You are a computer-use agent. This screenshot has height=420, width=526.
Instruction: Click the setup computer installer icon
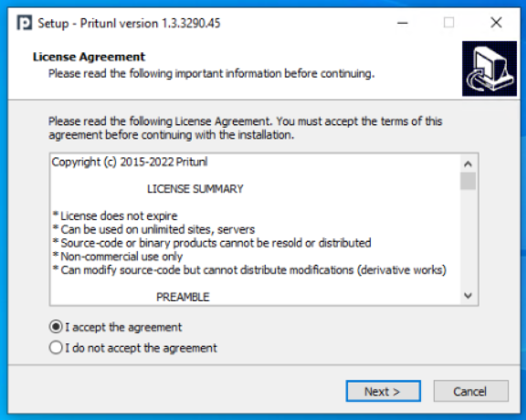(489, 68)
